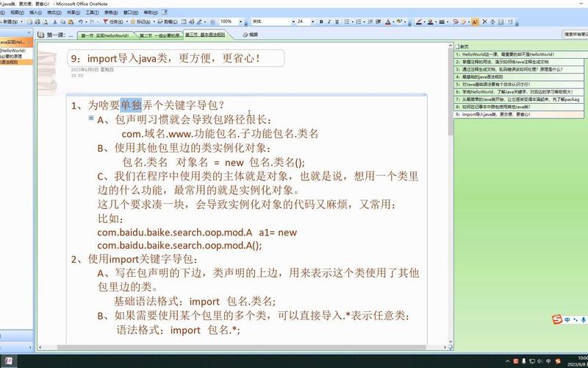
Task: Click the New Page (新页) button
Action: coord(462,46)
